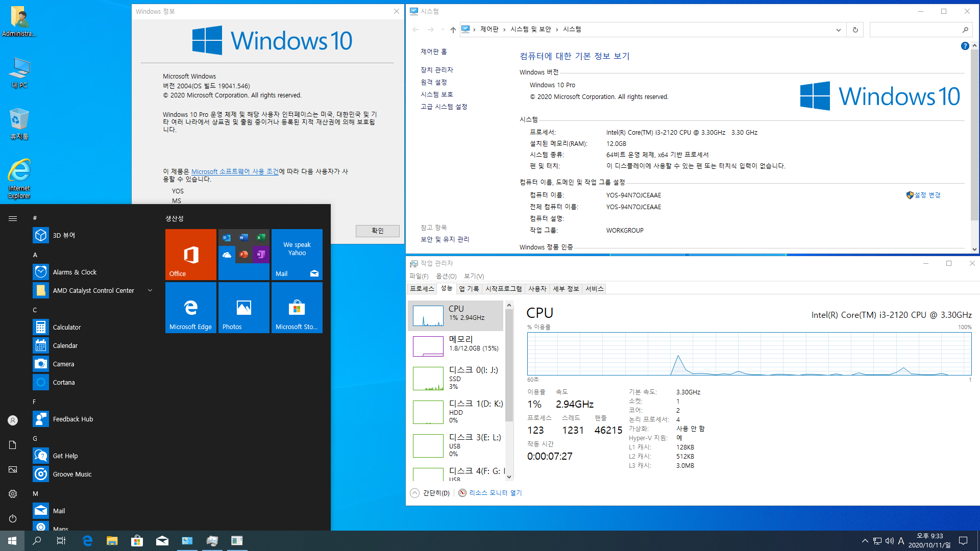Click the Control Panel search field
The image size is (980, 551).
[x=914, y=30]
